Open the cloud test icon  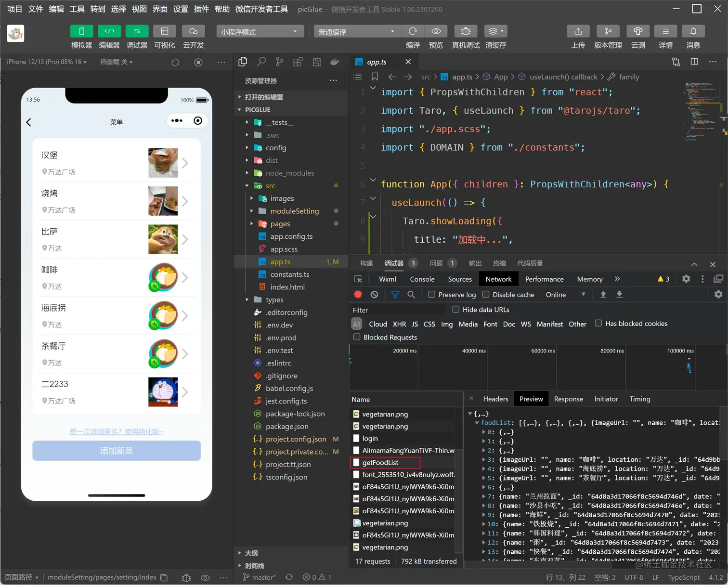638,31
